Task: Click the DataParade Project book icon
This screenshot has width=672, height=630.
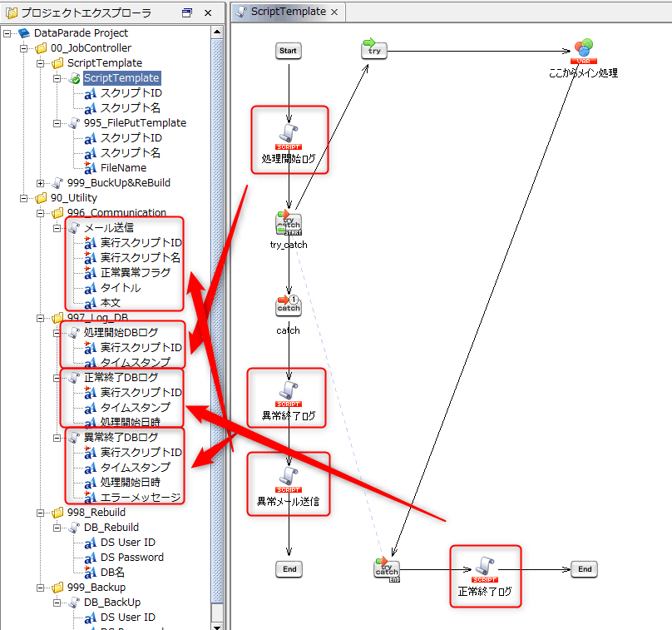Action: [24, 33]
